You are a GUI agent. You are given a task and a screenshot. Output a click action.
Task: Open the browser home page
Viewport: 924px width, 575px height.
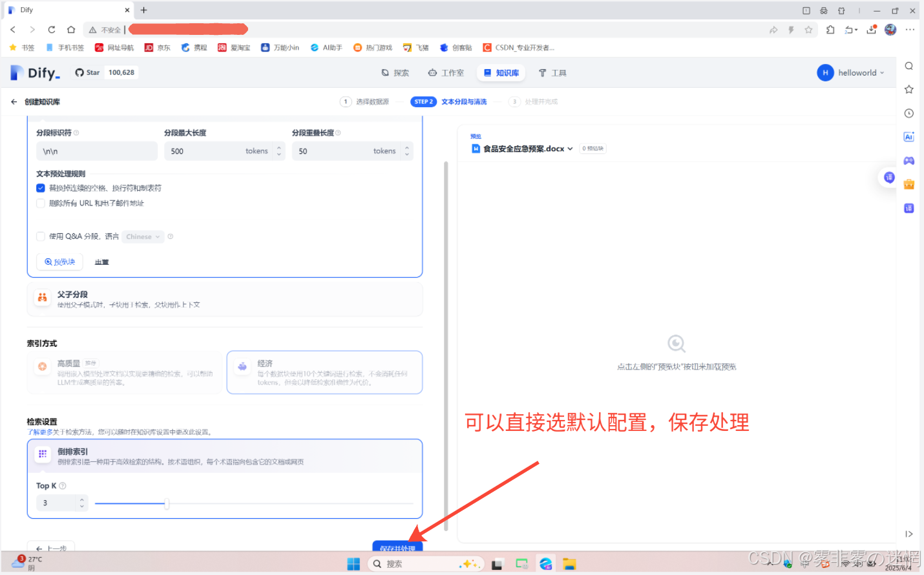click(71, 30)
